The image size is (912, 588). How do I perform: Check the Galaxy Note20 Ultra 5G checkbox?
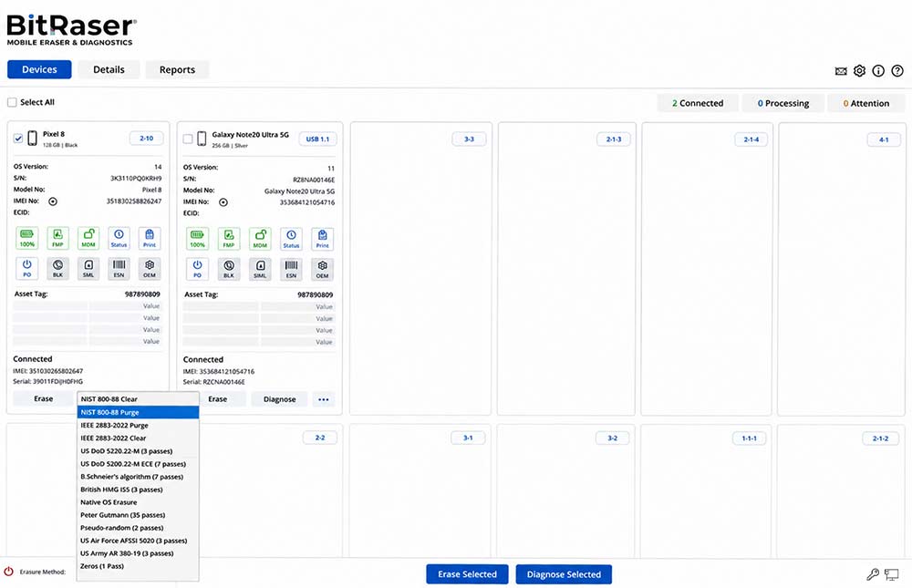pyautogui.click(x=188, y=139)
